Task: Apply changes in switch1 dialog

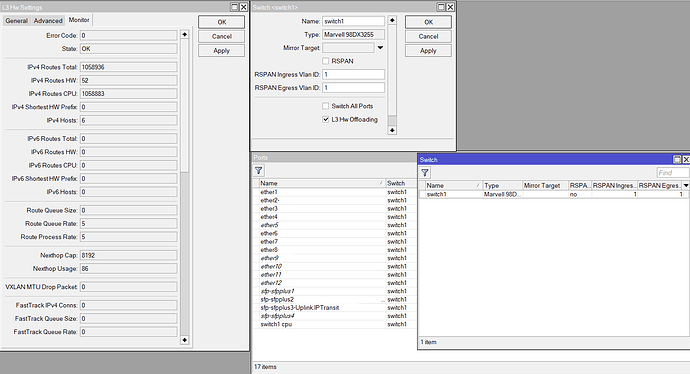Action: click(428, 51)
